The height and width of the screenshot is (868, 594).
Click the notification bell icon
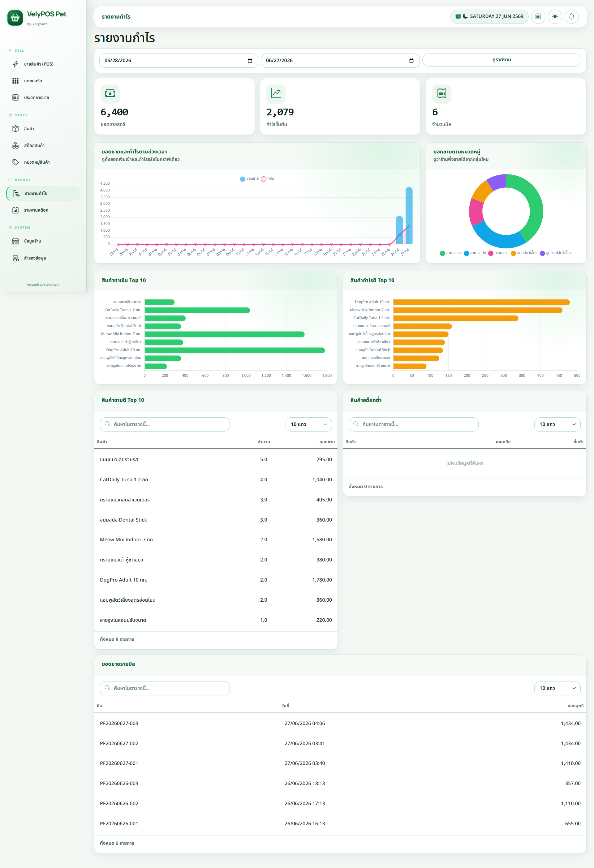[x=572, y=16]
